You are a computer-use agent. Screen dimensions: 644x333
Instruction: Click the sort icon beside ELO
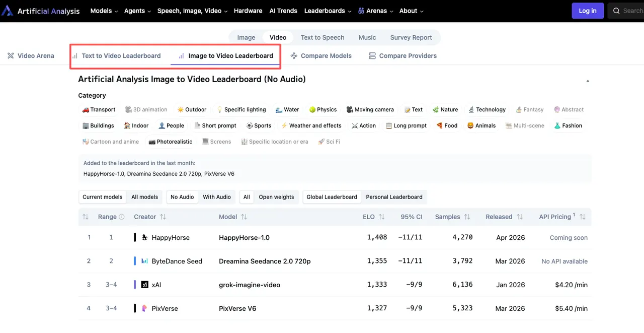pos(381,217)
